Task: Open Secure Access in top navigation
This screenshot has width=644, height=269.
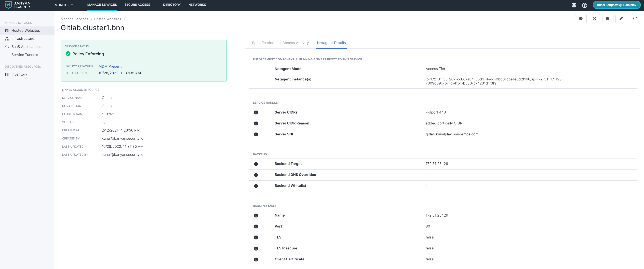Action: [137, 5]
